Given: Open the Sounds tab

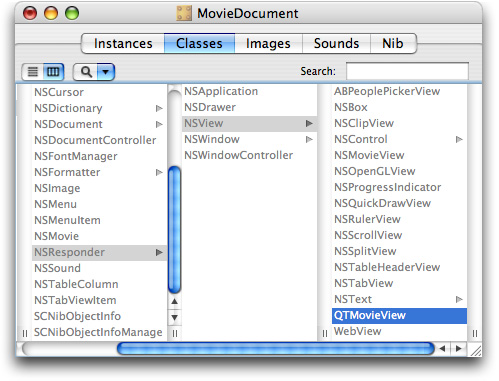Looking at the screenshot, I should coord(336,43).
